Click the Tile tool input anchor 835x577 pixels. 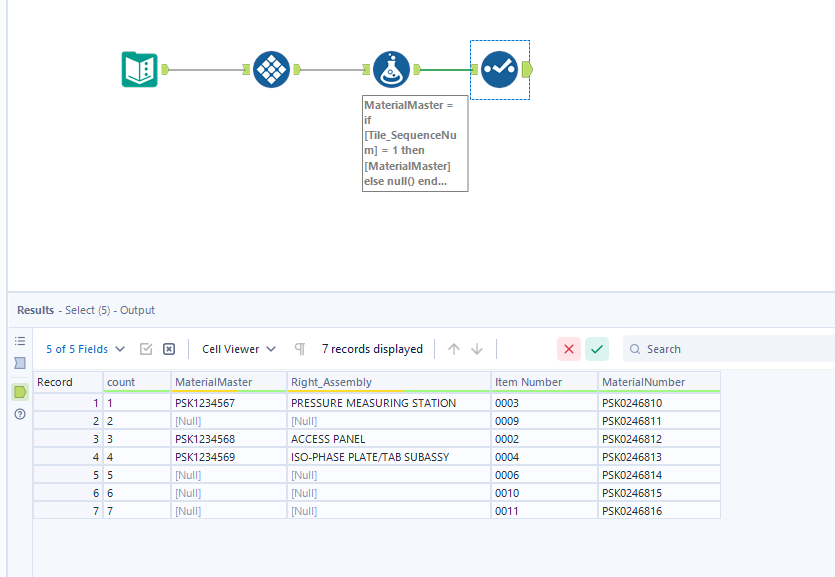(247, 69)
